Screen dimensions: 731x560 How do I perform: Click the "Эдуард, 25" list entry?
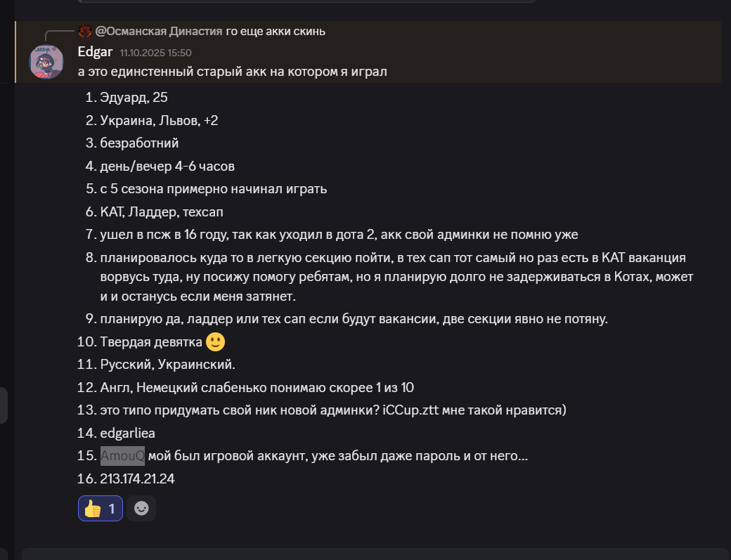pos(134,98)
